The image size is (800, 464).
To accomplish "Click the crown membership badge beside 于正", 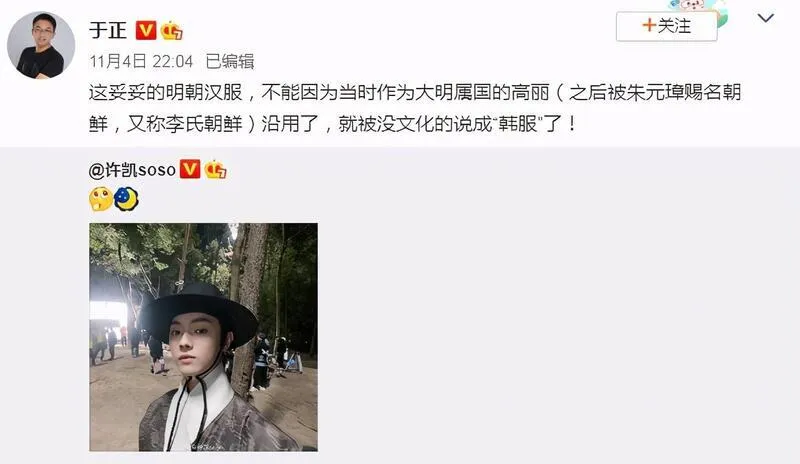I will pos(171,31).
